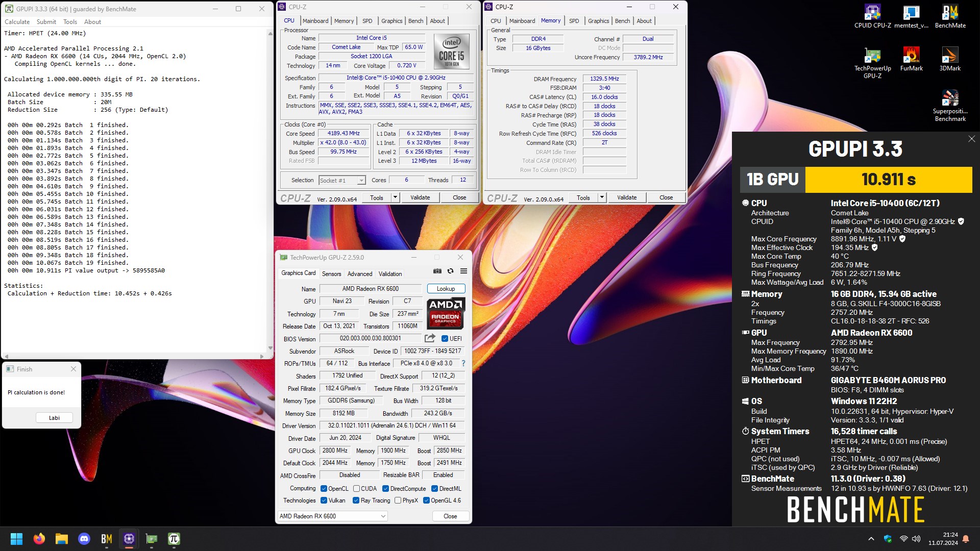This screenshot has width=980, height=551.
Task: Open GPUPI Submit menu
Action: click(x=46, y=22)
